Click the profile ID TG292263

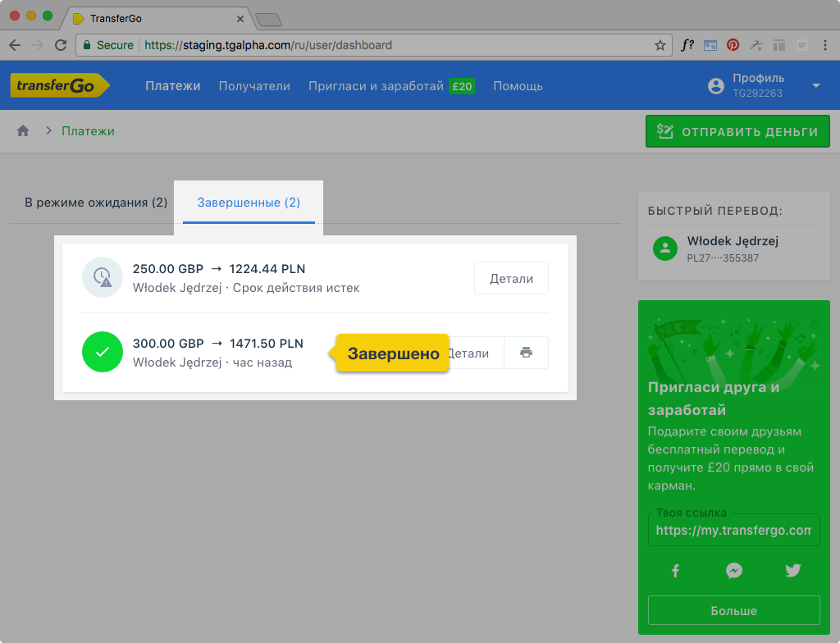pyautogui.click(x=757, y=93)
